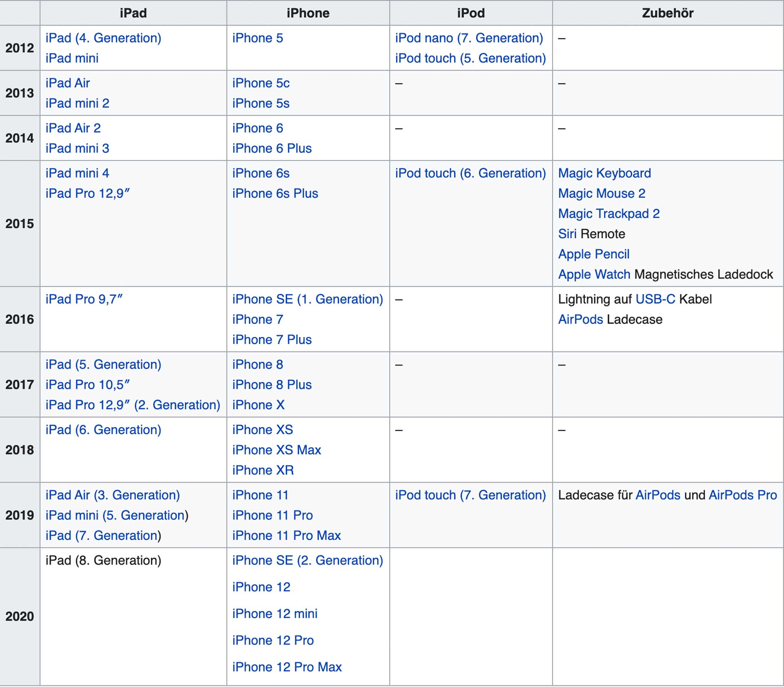
Task: Click the Magic Trackpad 2 link
Action: (x=608, y=213)
